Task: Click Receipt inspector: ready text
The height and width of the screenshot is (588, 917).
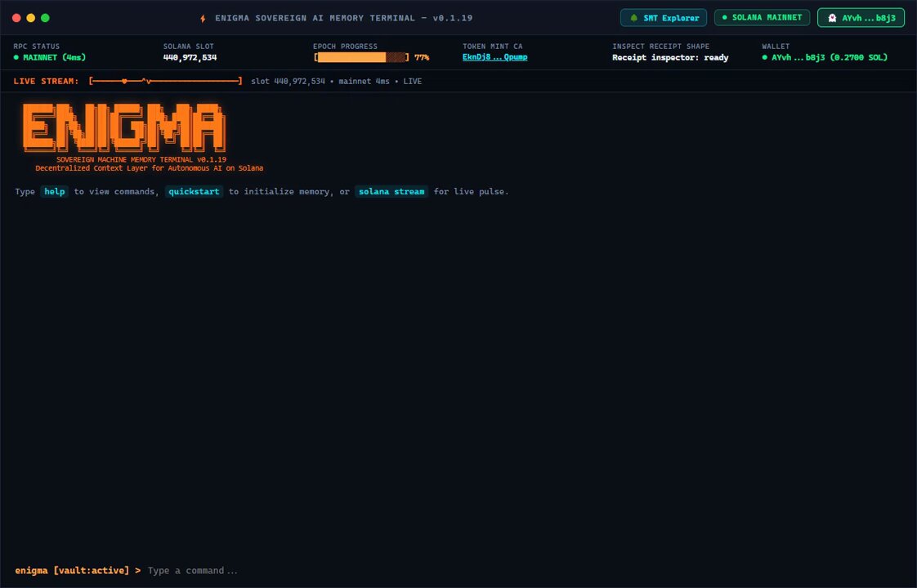Action: pos(670,57)
